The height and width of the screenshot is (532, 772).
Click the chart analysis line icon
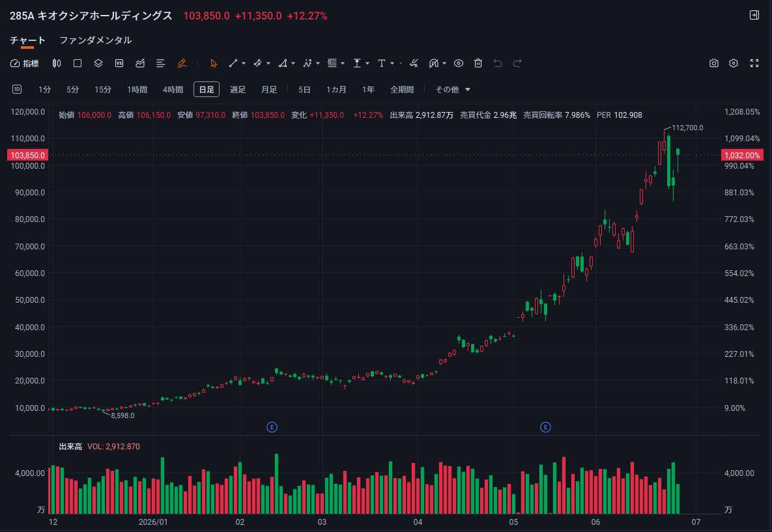point(140,63)
